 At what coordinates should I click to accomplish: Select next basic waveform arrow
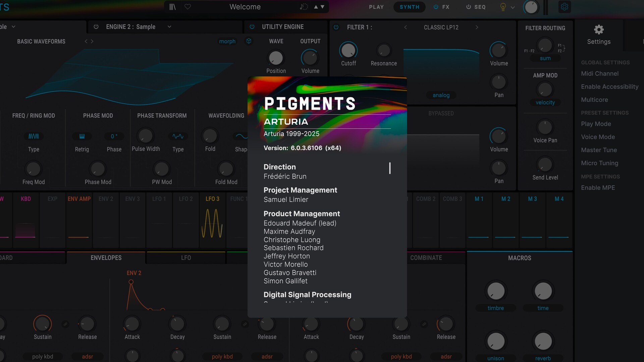click(x=92, y=41)
